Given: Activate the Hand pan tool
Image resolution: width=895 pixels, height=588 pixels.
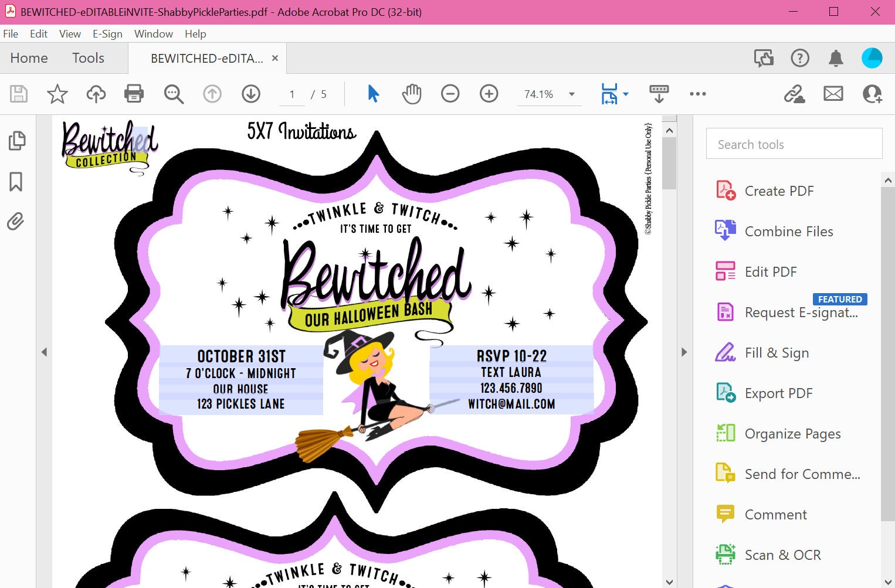Looking at the screenshot, I should click(x=412, y=94).
